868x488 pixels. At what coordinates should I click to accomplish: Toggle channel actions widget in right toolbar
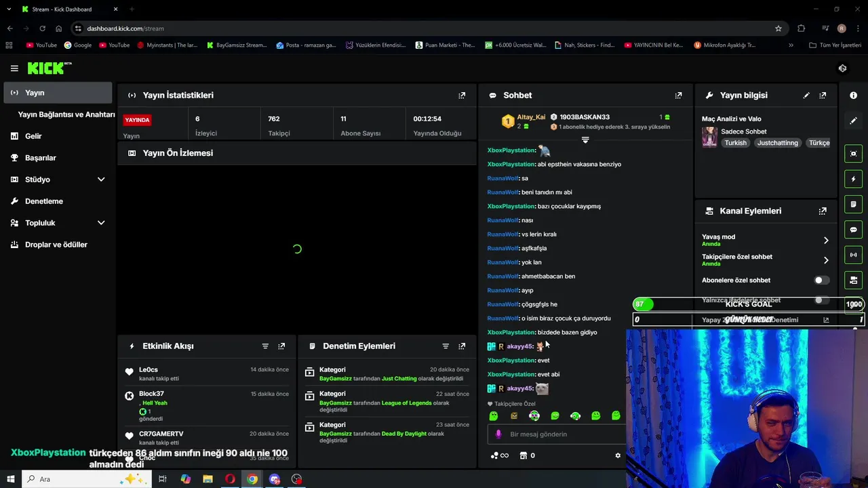click(853, 280)
